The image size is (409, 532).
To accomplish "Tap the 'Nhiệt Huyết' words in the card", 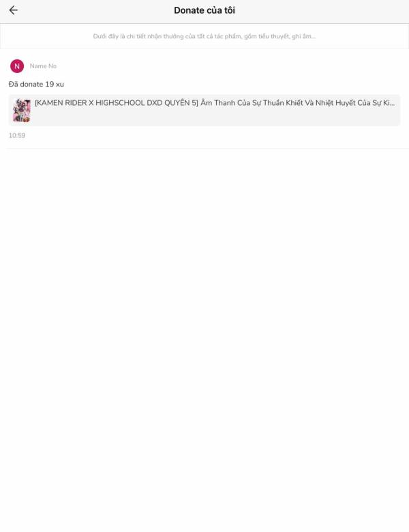I will (335, 103).
